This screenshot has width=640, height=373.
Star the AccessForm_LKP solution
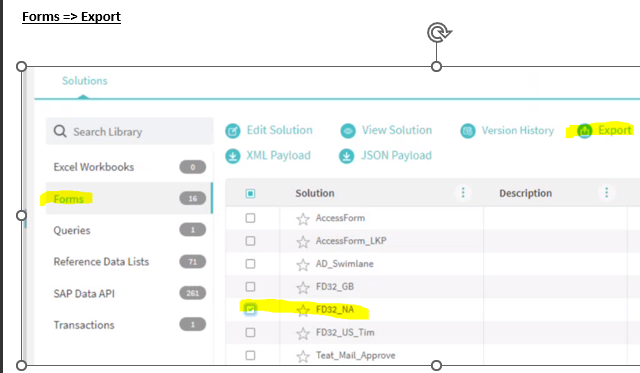point(303,242)
